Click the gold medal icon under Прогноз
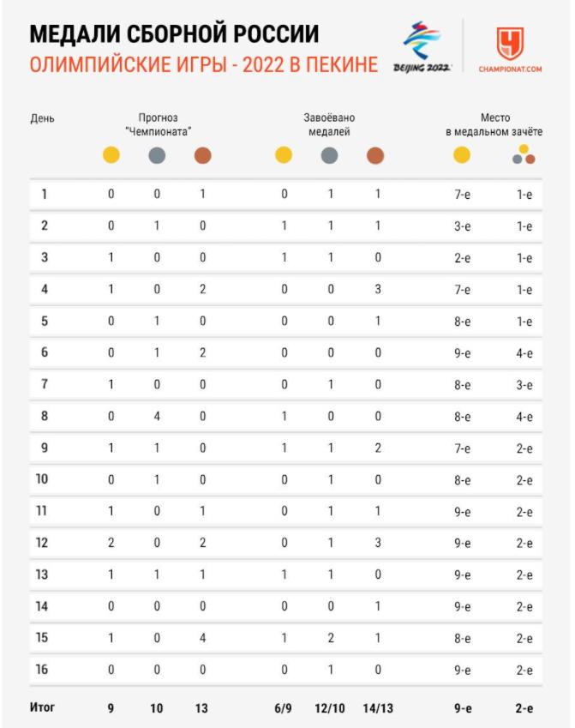 click(111, 155)
